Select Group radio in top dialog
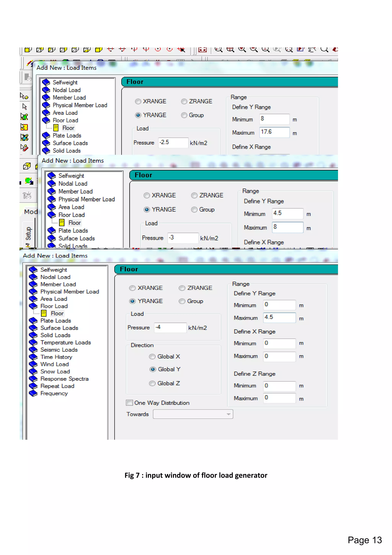Viewport: 392px width, 555px height. click(x=184, y=115)
